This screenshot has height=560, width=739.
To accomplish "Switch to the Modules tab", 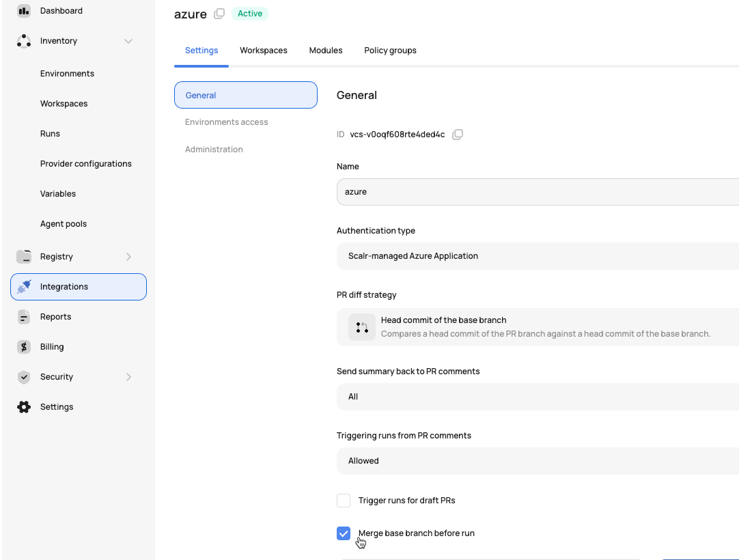I will [x=326, y=51].
